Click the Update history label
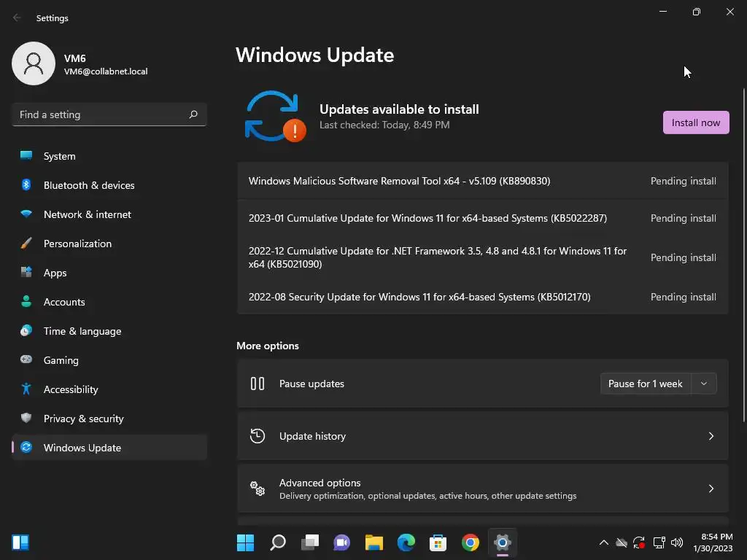 pyautogui.click(x=312, y=436)
